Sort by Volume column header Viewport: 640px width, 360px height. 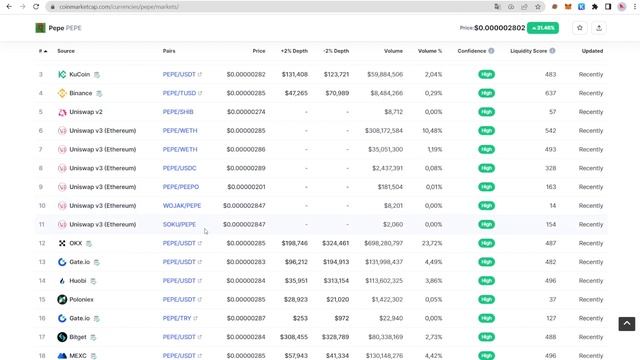pyautogui.click(x=393, y=51)
